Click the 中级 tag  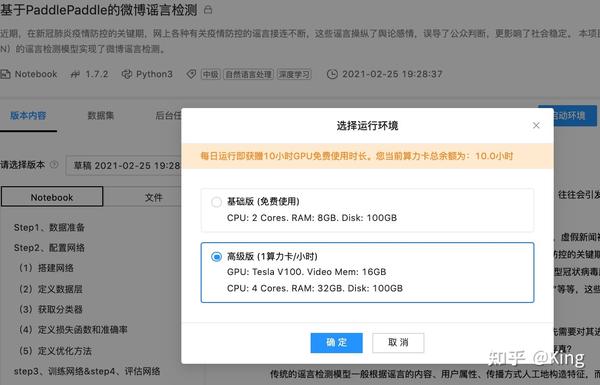pos(210,74)
